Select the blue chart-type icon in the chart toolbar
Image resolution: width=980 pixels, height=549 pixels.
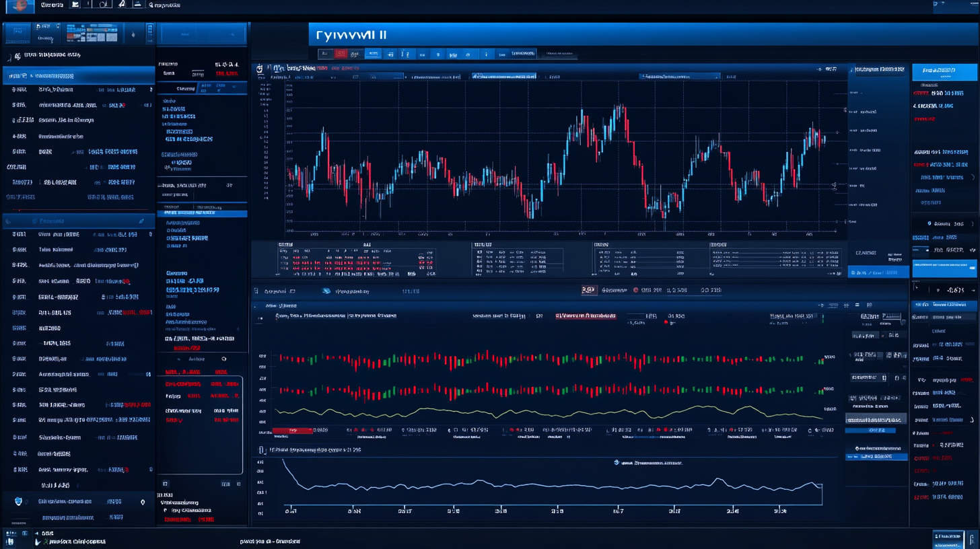[x=374, y=54]
